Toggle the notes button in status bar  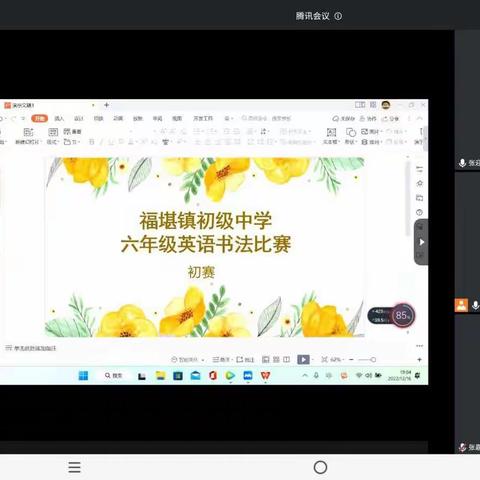click(222, 360)
